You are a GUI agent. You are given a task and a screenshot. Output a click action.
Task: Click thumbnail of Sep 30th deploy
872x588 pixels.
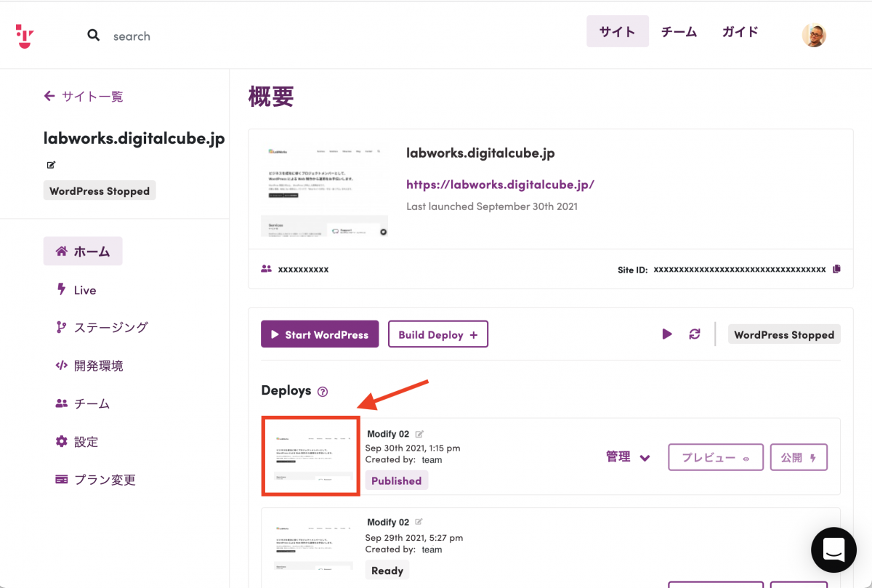click(x=310, y=456)
